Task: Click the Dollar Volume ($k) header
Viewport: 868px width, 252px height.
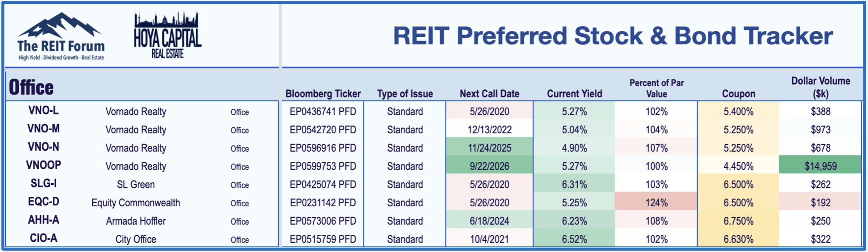Action: coord(821,87)
